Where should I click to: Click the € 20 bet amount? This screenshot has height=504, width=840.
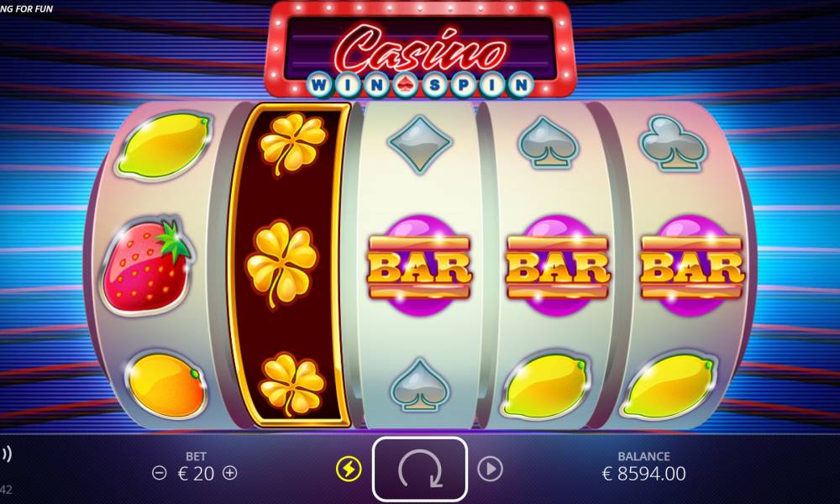tap(196, 474)
